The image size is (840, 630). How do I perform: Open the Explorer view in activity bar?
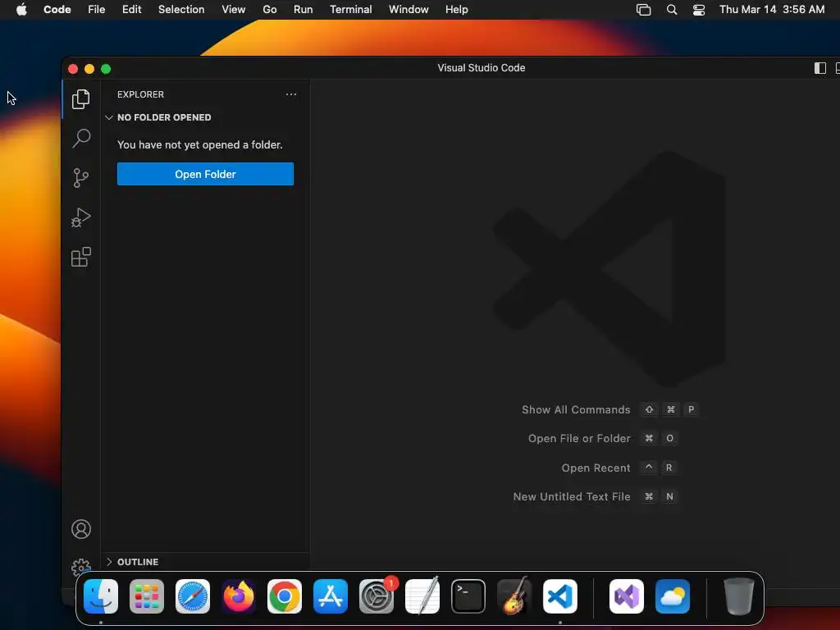pyautogui.click(x=81, y=99)
